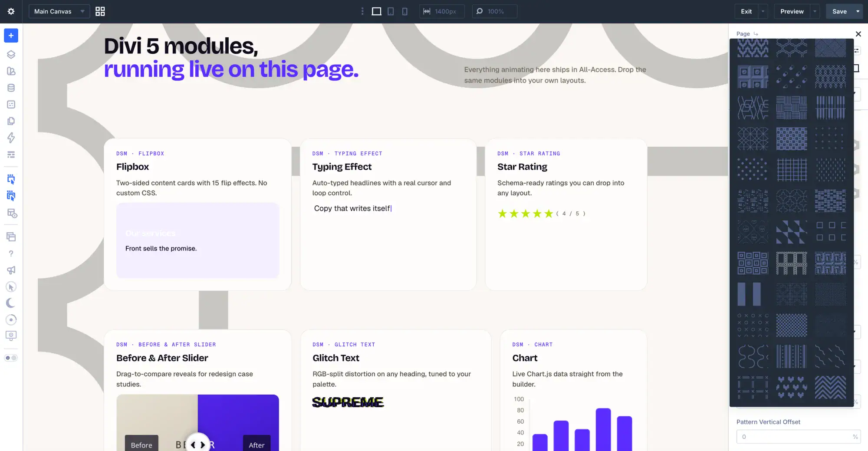Open the Main Canvas dropdown
This screenshot has width=868, height=451.
click(x=59, y=11)
